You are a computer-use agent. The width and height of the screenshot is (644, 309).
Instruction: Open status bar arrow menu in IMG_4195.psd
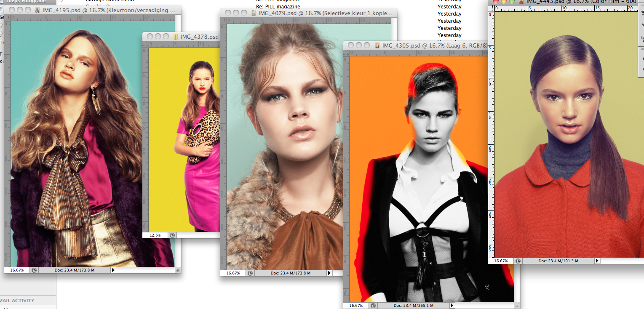(x=112, y=270)
